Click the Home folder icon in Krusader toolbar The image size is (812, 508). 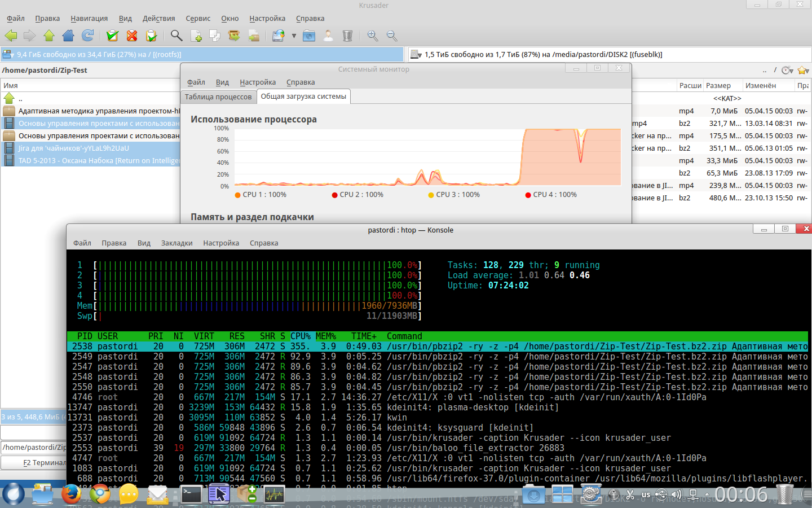pyautogui.click(x=68, y=36)
